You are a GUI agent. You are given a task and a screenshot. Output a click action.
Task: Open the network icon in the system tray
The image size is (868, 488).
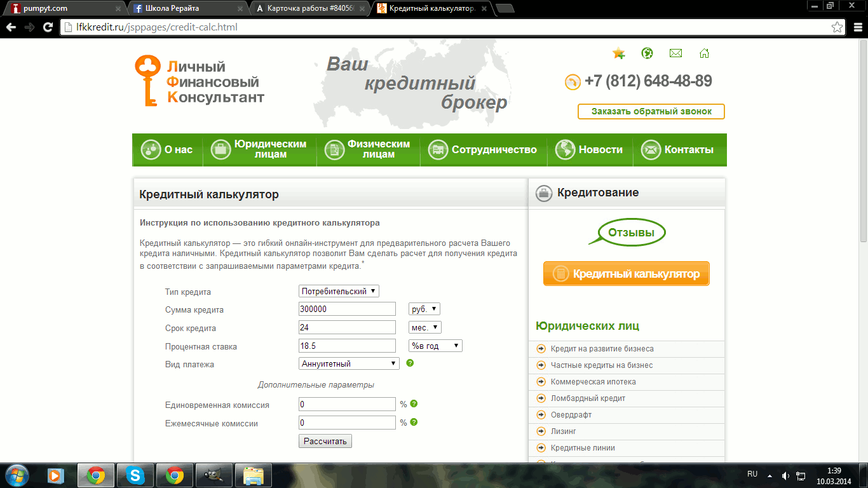tap(801, 475)
